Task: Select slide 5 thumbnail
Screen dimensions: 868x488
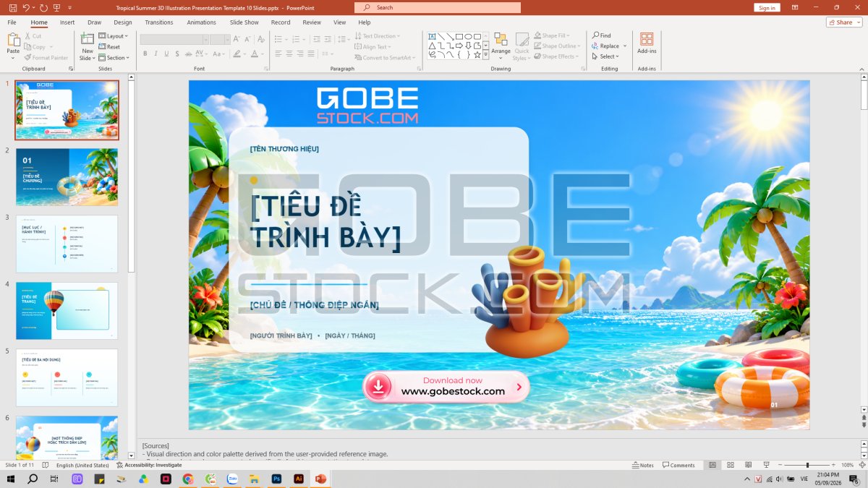Action: 67,377
